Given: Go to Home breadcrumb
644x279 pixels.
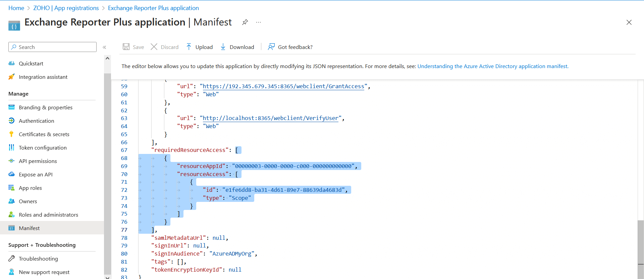Looking at the screenshot, I should pyautogui.click(x=16, y=8).
